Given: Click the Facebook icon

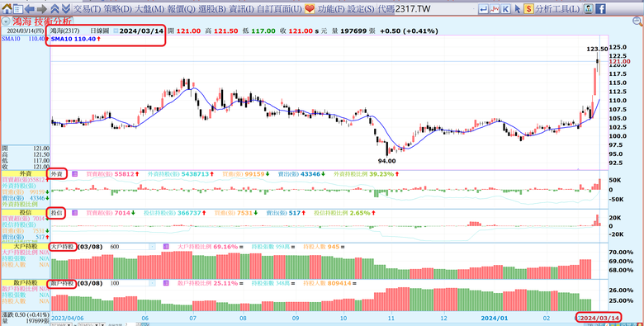Looking at the screenshot, I should (x=600, y=8).
